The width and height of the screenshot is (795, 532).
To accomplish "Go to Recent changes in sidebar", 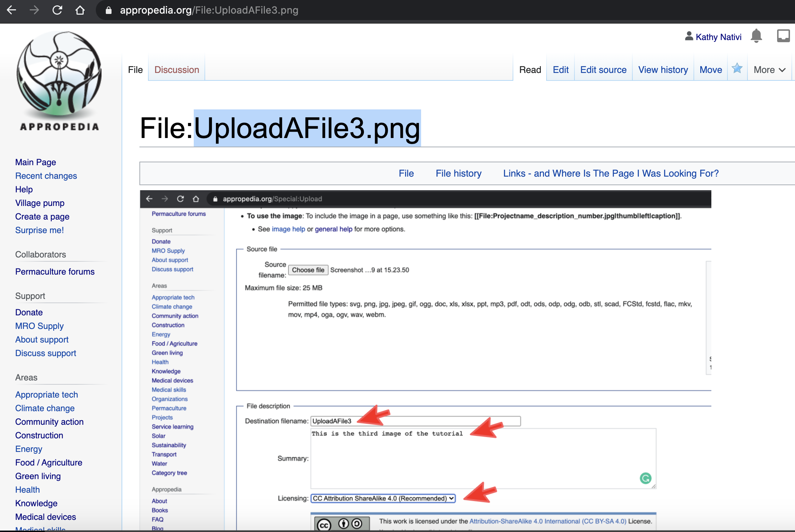I will 46,176.
